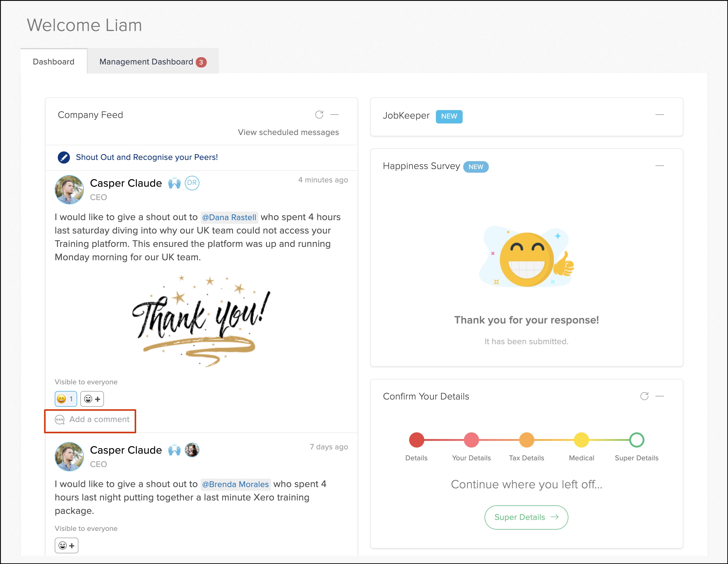Click the comment bubble icon
This screenshot has height=564, width=728.
click(60, 420)
